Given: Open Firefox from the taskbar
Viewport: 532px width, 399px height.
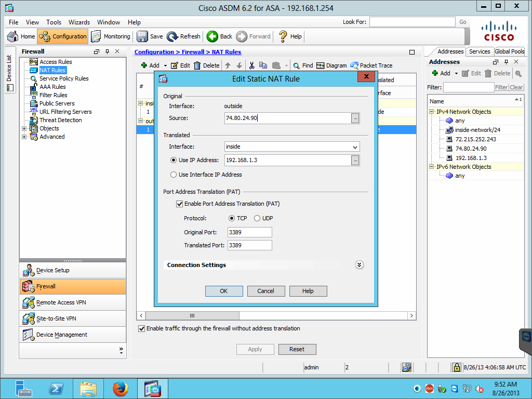Looking at the screenshot, I should tap(121, 389).
